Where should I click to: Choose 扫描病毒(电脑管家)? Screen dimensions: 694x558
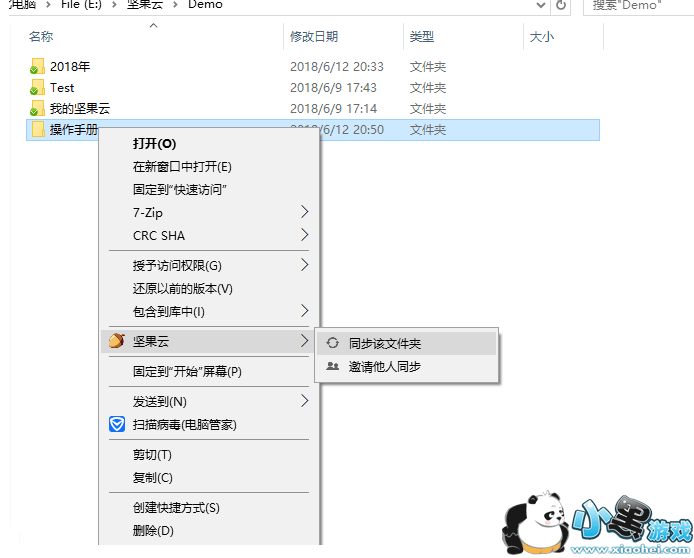[208, 424]
